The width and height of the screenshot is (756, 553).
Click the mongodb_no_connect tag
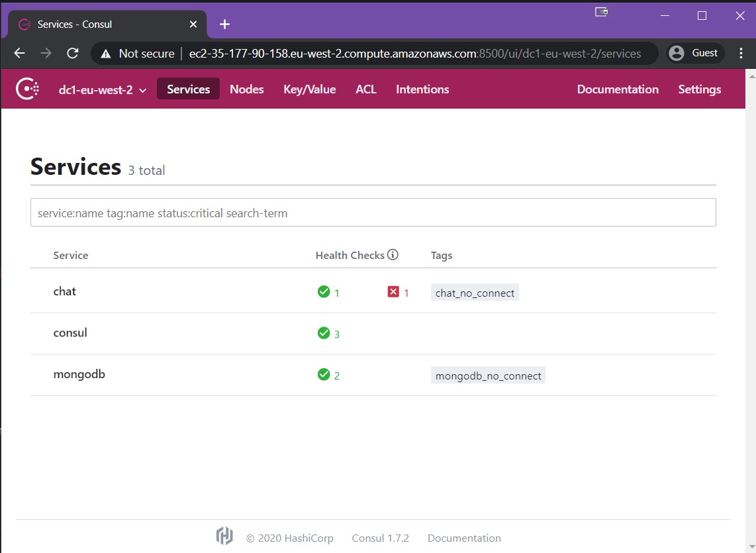click(x=488, y=376)
